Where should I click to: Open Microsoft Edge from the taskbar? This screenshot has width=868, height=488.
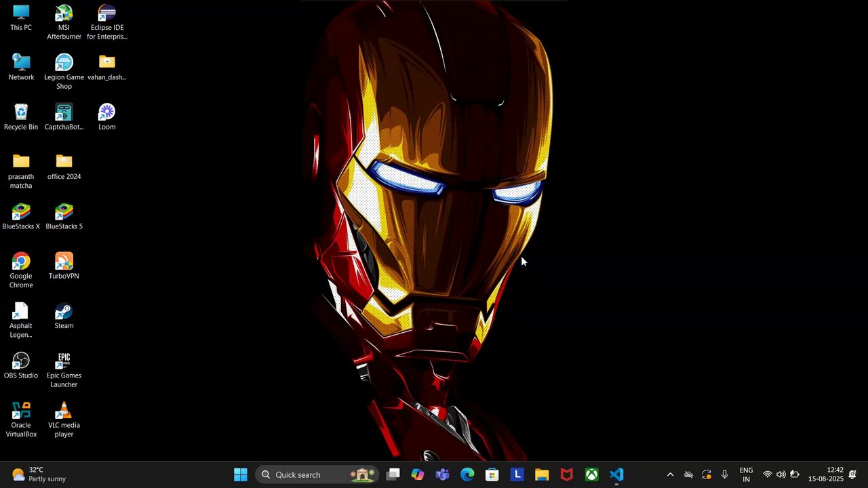[467, 474]
